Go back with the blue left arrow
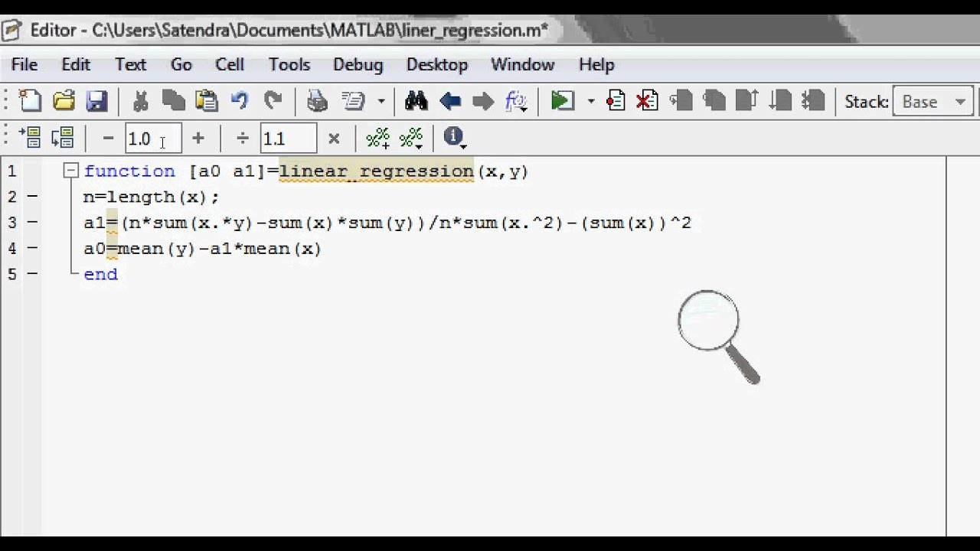The width and height of the screenshot is (980, 551). click(x=450, y=101)
